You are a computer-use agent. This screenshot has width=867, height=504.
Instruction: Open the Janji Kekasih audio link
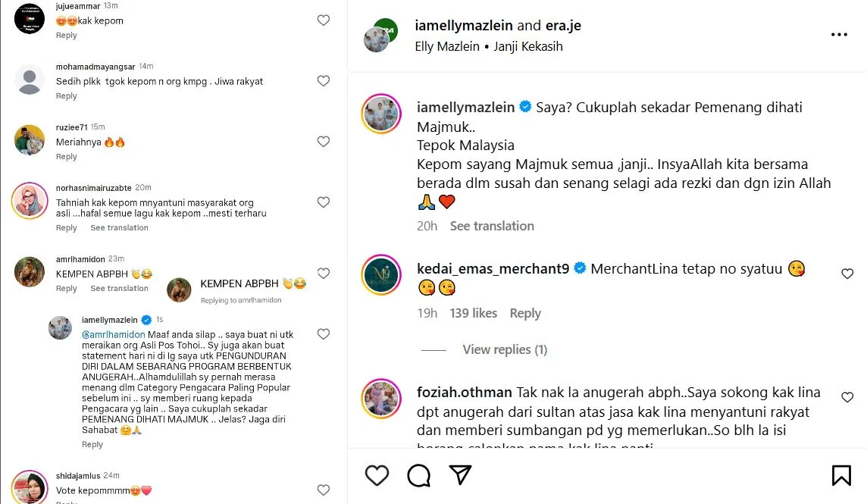tap(528, 46)
